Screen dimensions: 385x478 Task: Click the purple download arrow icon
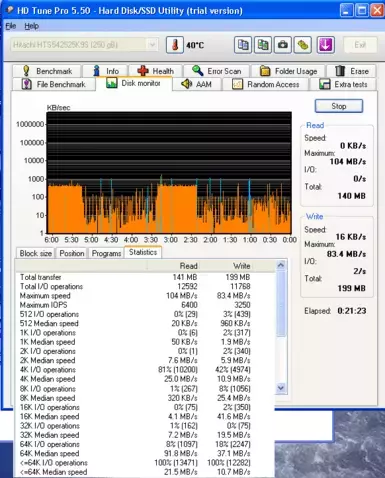pos(325,45)
